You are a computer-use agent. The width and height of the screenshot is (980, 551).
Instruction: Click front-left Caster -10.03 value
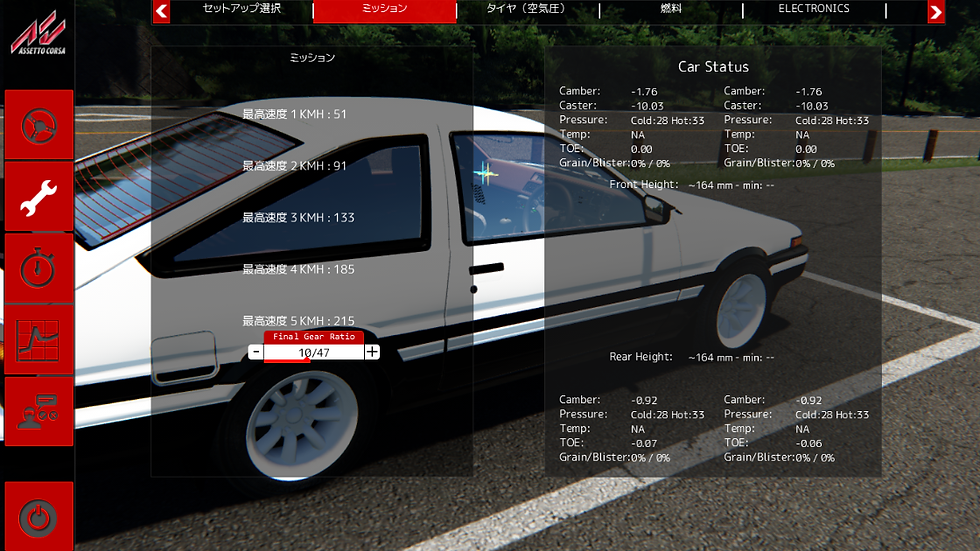[647, 106]
